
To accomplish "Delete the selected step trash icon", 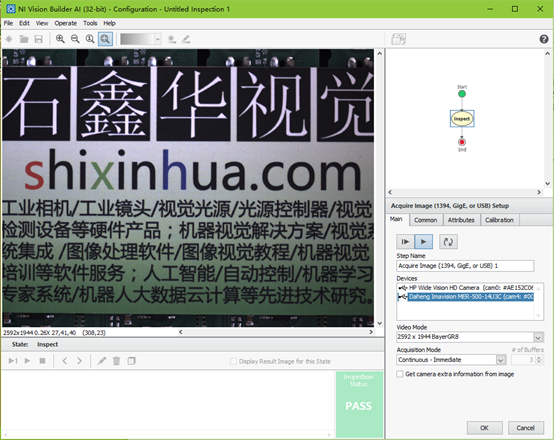I will [x=116, y=361].
